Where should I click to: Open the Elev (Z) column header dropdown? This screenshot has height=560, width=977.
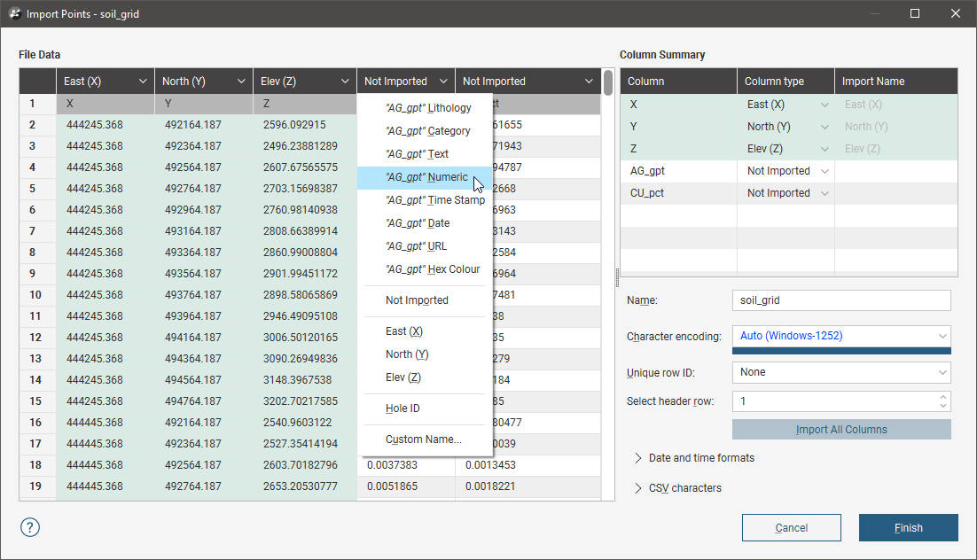(343, 82)
